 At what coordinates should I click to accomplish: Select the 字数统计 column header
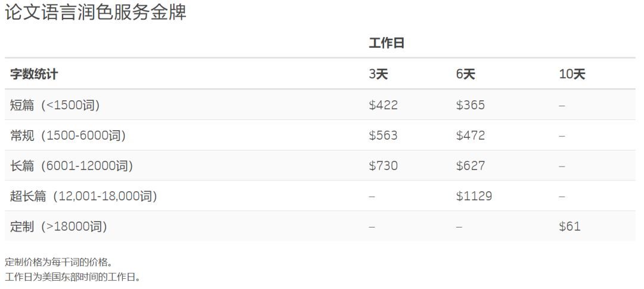pos(34,74)
